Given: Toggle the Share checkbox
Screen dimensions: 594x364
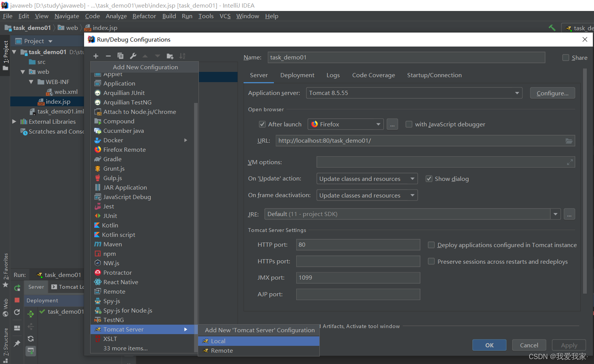Looking at the screenshot, I should (566, 58).
